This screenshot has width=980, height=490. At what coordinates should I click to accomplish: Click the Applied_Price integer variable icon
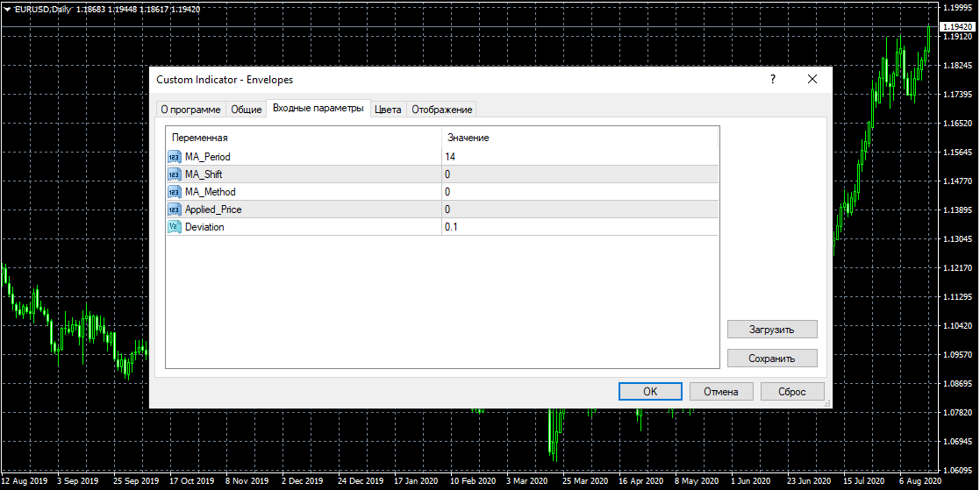coord(174,209)
